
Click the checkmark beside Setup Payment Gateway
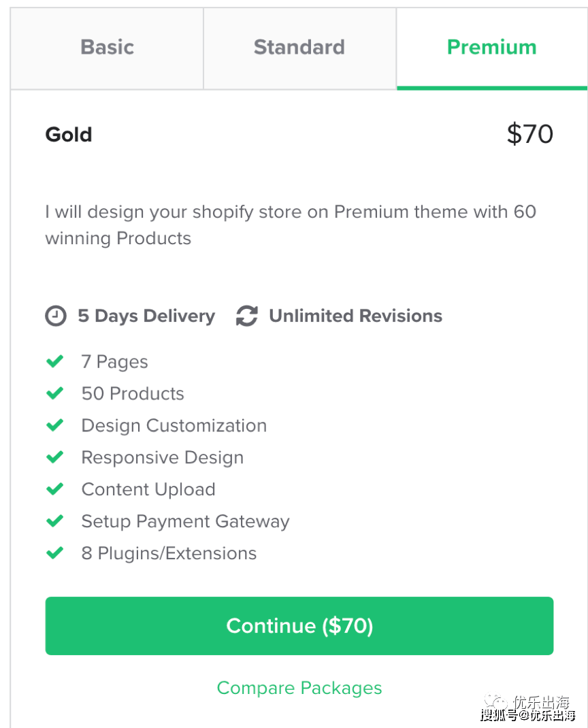pyautogui.click(x=55, y=521)
